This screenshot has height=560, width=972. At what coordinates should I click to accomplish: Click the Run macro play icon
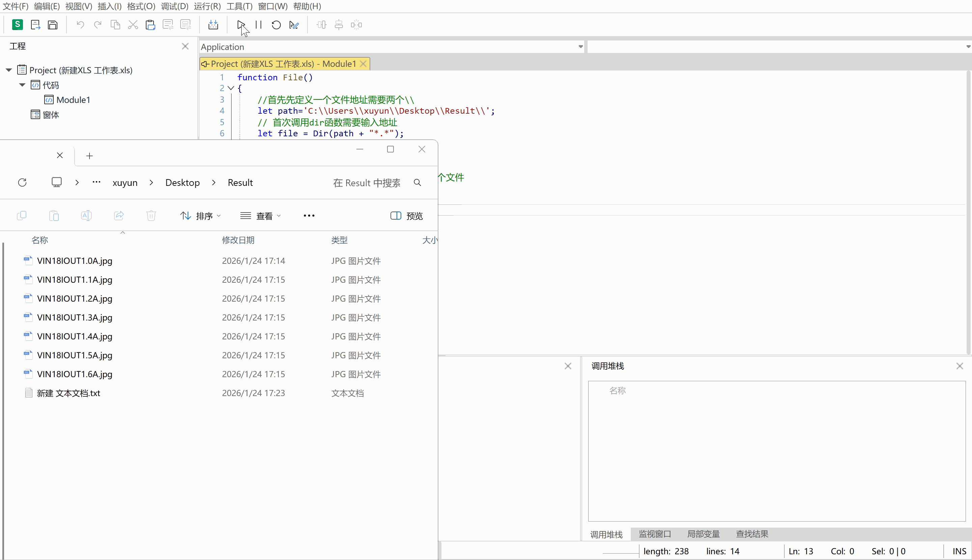pyautogui.click(x=241, y=25)
